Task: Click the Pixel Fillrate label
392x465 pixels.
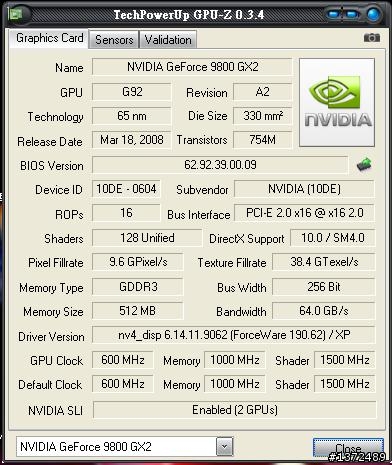Action: click(x=56, y=263)
